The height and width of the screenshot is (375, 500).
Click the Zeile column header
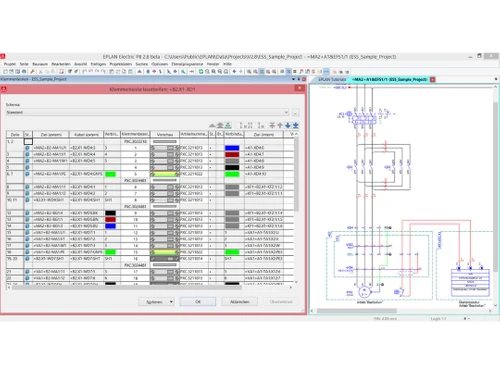15,134
